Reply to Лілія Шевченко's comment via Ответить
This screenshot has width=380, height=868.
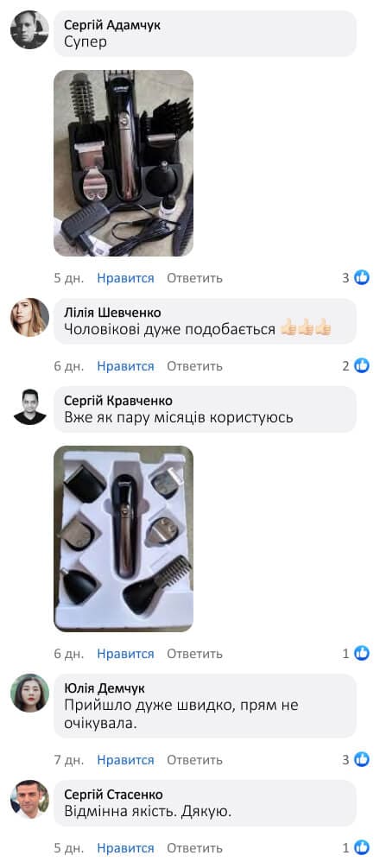(195, 366)
